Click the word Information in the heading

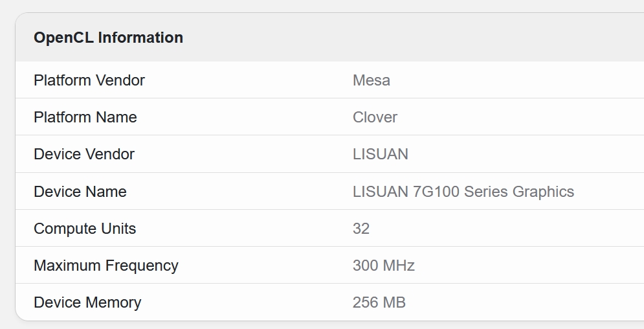(x=140, y=38)
